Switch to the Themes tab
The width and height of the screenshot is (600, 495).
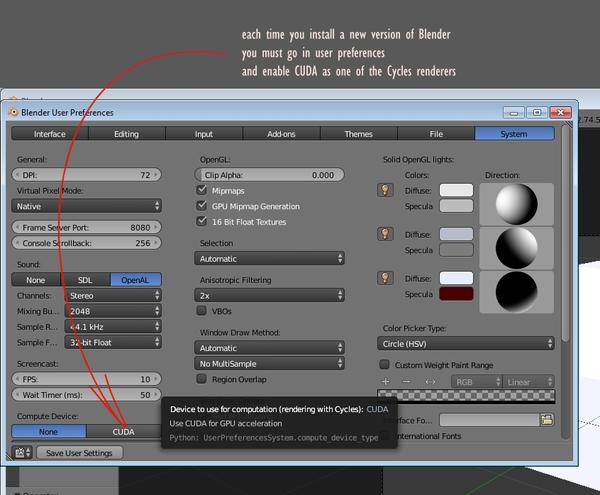[359, 134]
